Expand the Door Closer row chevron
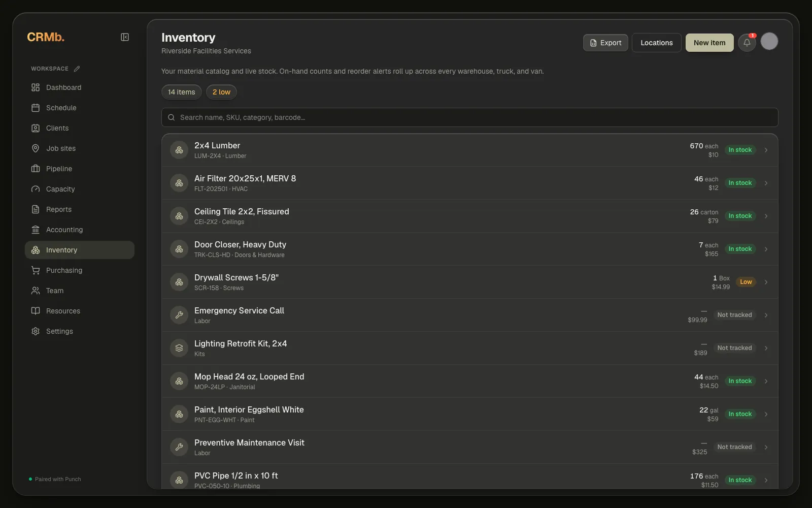The width and height of the screenshot is (812, 508). 766,249
